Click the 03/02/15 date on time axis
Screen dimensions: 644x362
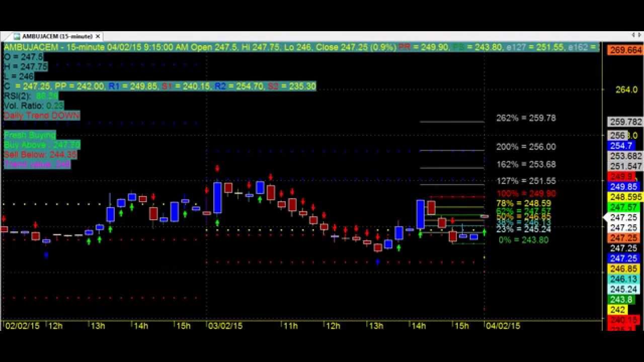(x=225, y=326)
